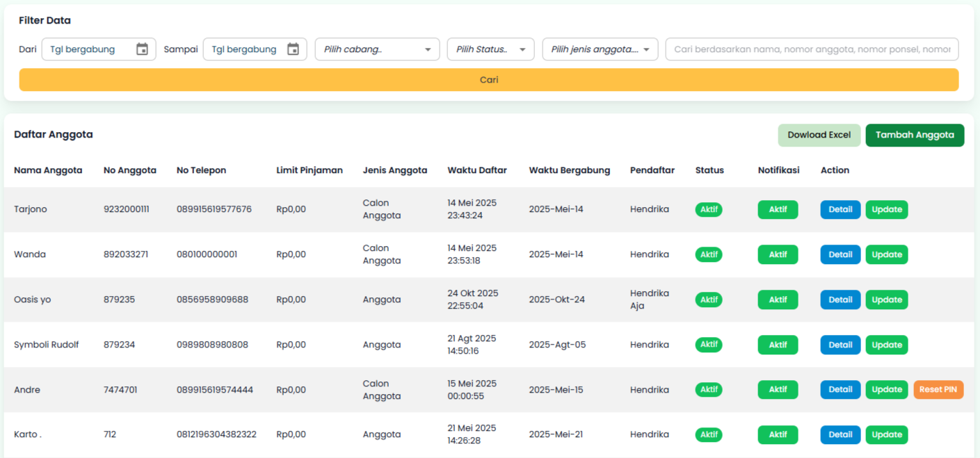Click the Tambah Anggota button

[x=915, y=135]
